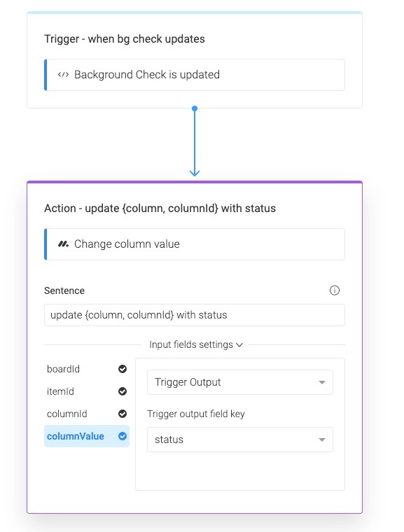This screenshot has width=404, height=532.
Task: Select the itemId input field
Action: 87,391
